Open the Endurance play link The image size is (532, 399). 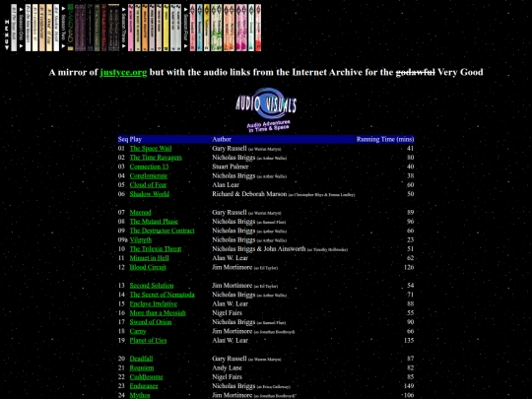[144, 386]
